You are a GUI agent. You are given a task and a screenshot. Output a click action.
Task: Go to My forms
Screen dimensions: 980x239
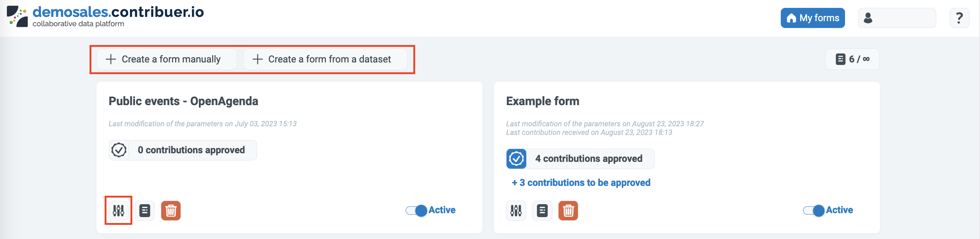tap(813, 18)
